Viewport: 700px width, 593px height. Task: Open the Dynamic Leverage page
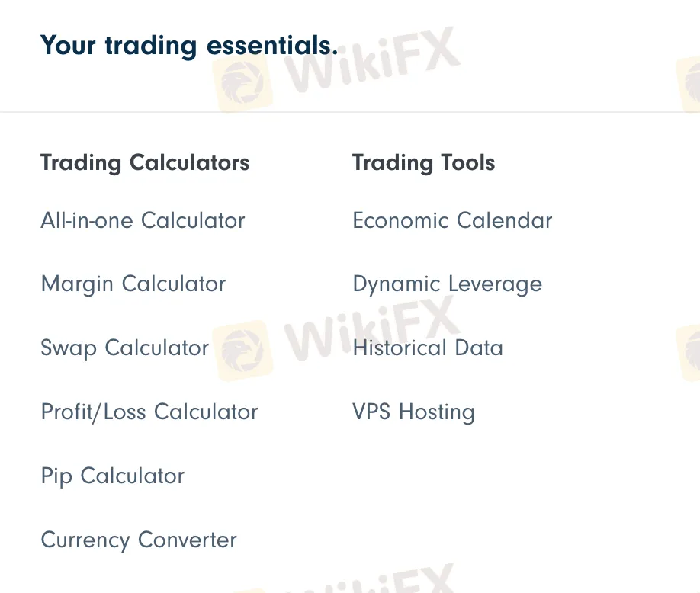[x=448, y=284]
